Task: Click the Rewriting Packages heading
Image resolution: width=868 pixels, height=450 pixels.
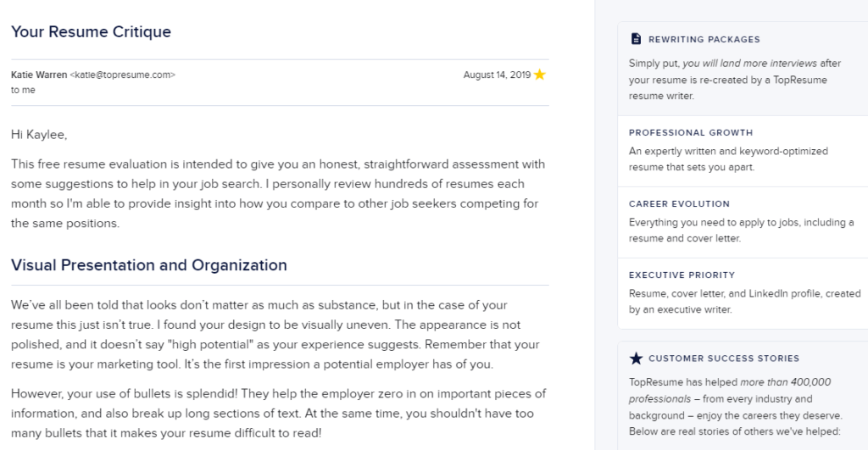Action: tap(704, 39)
